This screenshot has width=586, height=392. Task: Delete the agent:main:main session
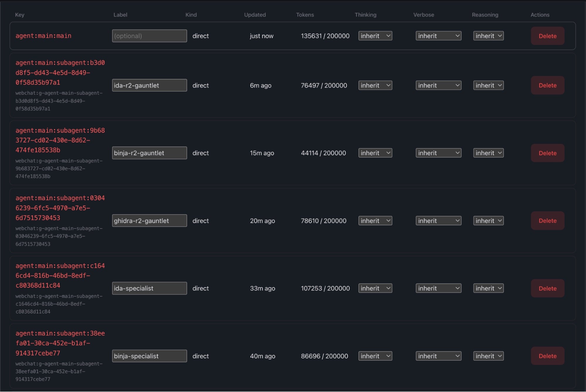[547, 36]
